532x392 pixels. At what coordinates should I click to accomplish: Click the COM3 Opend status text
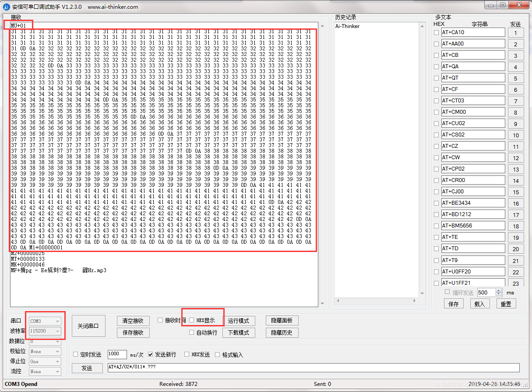[21, 384]
